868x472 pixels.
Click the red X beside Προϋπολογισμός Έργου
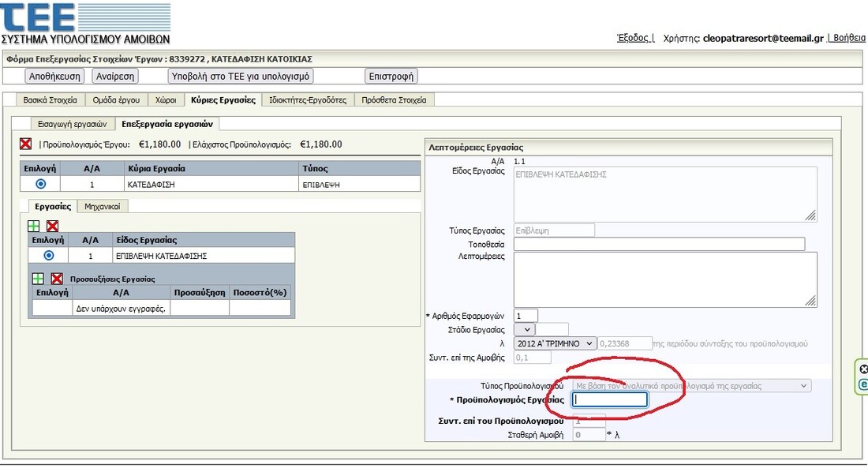point(25,144)
